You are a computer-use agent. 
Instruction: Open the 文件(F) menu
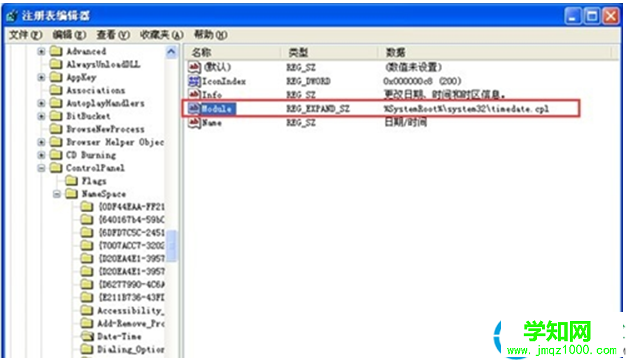click(25, 35)
